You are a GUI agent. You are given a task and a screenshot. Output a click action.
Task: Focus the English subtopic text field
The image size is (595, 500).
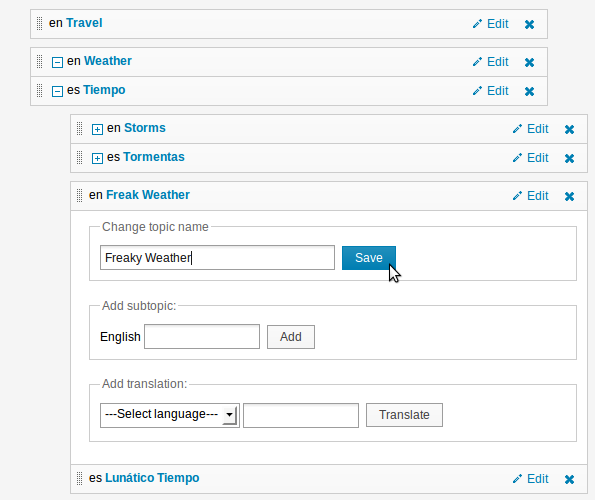tap(202, 336)
